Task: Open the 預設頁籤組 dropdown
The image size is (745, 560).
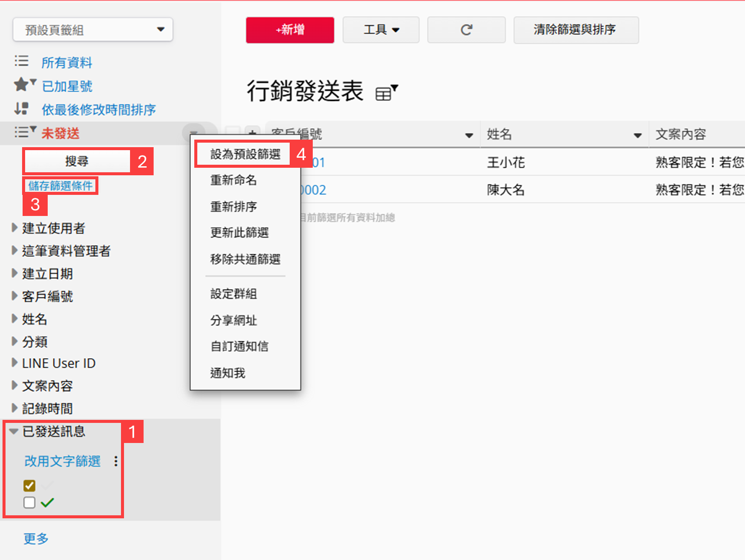Action: pyautogui.click(x=93, y=30)
